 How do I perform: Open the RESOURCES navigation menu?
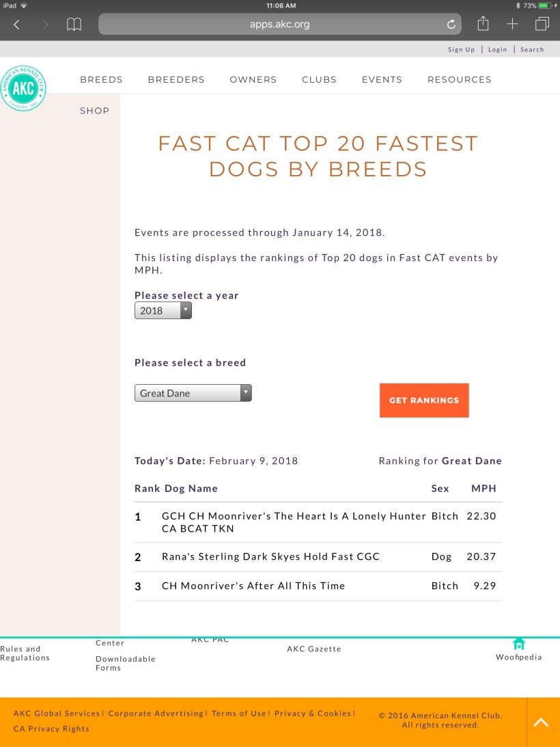(x=459, y=79)
